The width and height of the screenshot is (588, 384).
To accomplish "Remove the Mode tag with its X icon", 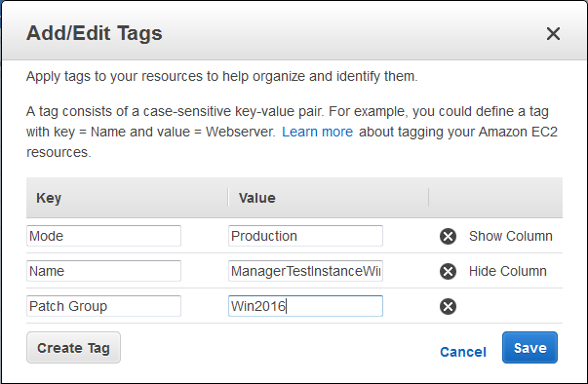I will click(448, 237).
